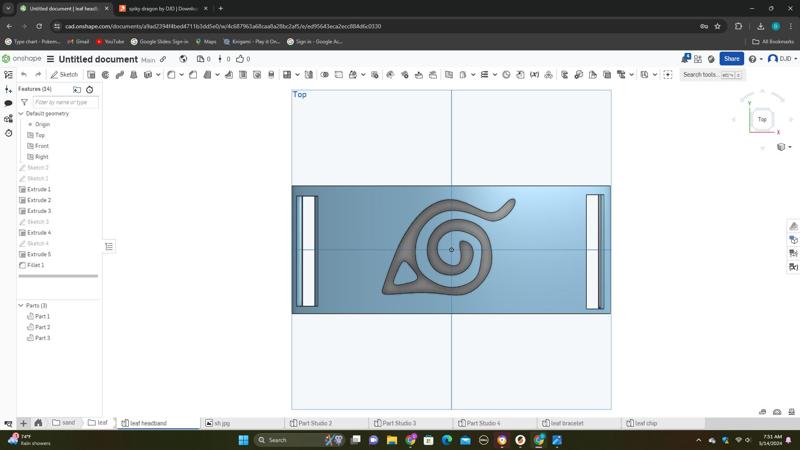Click the Top face of view cube
This screenshot has width=800, height=450.
click(x=761, y=119)
